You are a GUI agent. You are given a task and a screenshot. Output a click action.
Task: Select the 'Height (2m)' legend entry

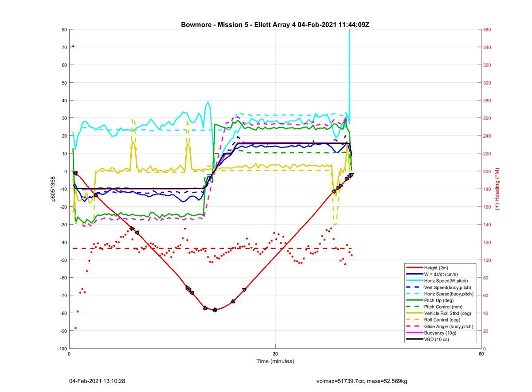pos(436,268)
